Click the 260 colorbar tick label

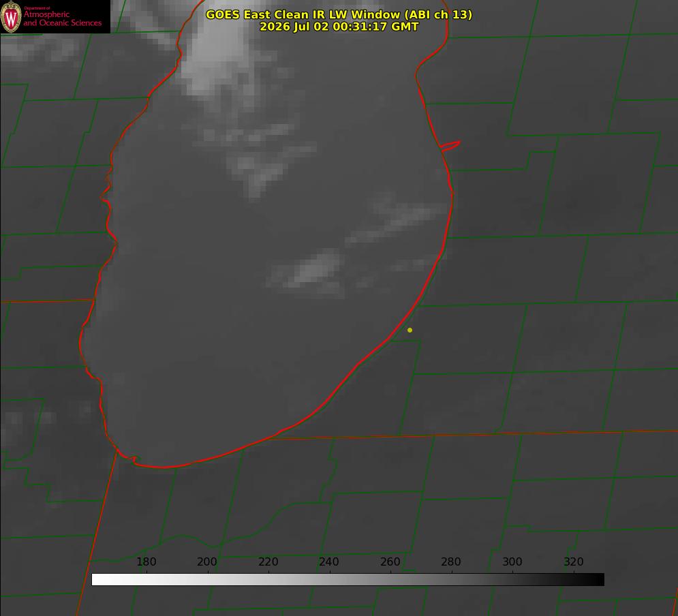coord(390,561)
